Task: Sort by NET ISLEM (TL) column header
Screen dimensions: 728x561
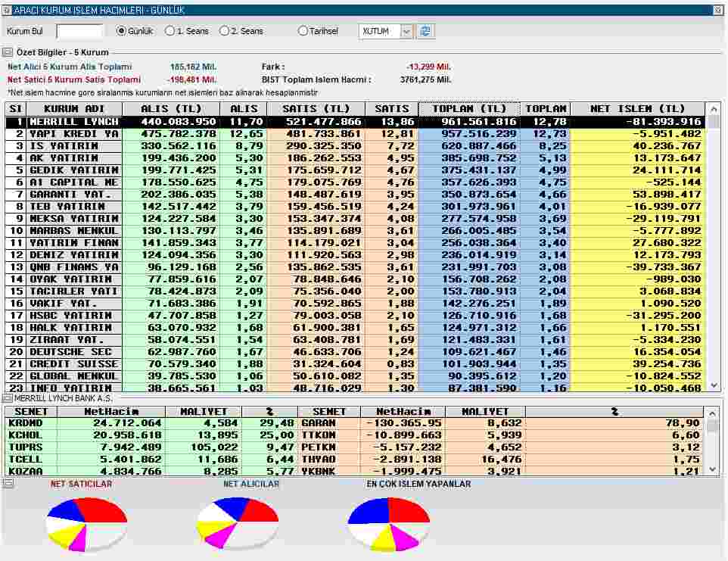Action: [x=637, y=109]
